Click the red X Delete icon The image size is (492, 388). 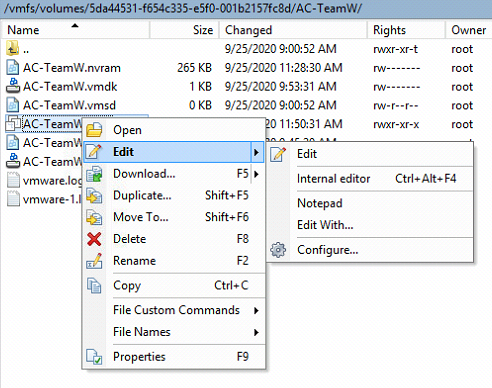94,239
